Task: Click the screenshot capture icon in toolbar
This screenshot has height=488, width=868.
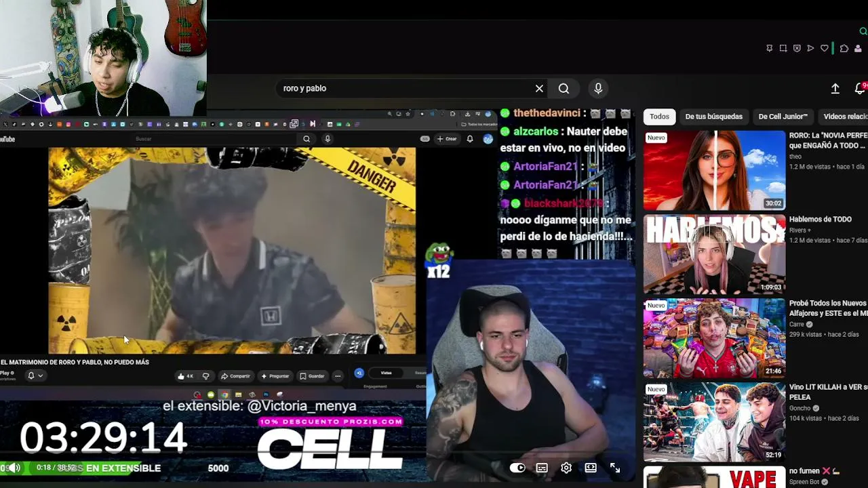Action: pyautogui.click(x=783, y=48)
